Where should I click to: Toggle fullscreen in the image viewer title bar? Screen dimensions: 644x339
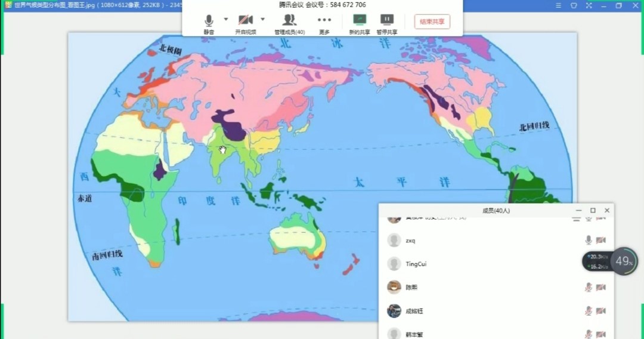(x=589, y=5)
